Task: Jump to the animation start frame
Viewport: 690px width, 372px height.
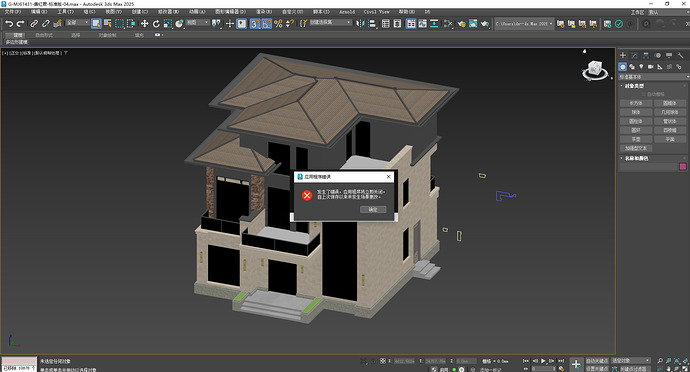Action: (526, 361)
